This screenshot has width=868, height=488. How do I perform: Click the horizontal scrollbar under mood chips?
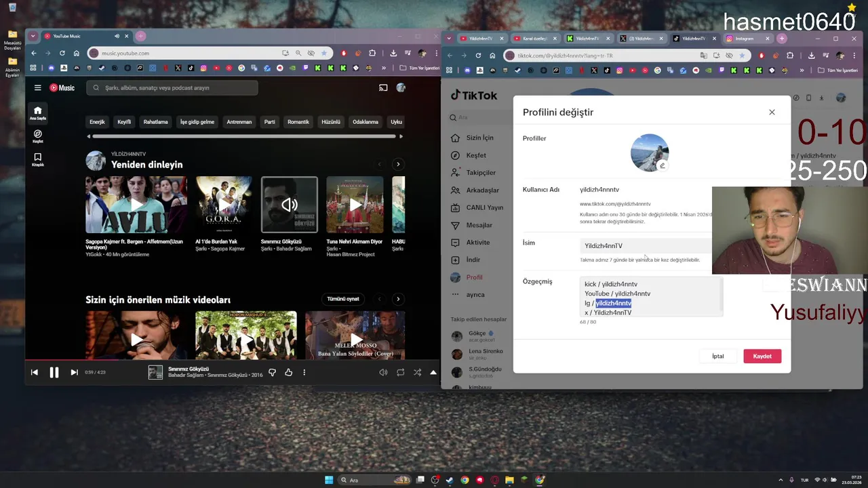coord(244,136)
